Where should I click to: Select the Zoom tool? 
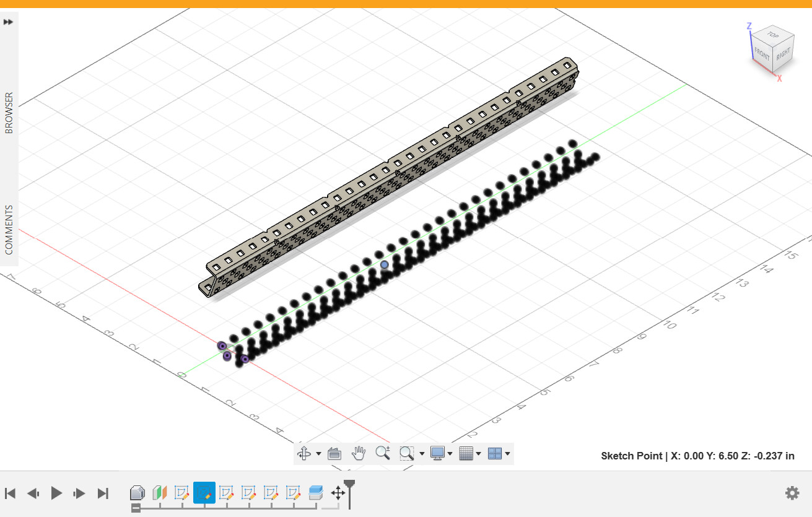tap(382, 453)
